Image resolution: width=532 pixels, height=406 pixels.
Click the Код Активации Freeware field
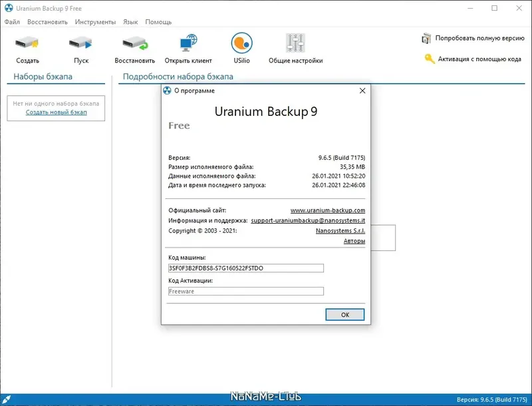(x=246, y=292)
